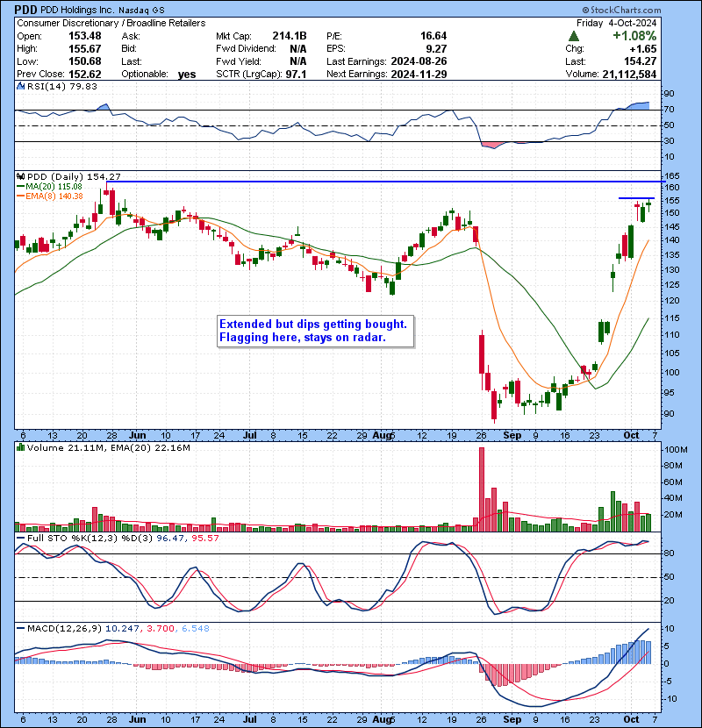Click the Last Earnings date 2024-08-26
702x728 pixels.
419,61
